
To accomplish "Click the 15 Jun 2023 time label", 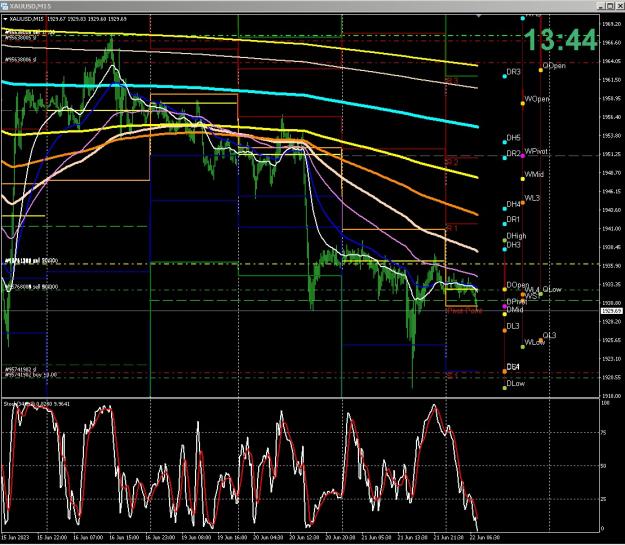I will point(16,537).
